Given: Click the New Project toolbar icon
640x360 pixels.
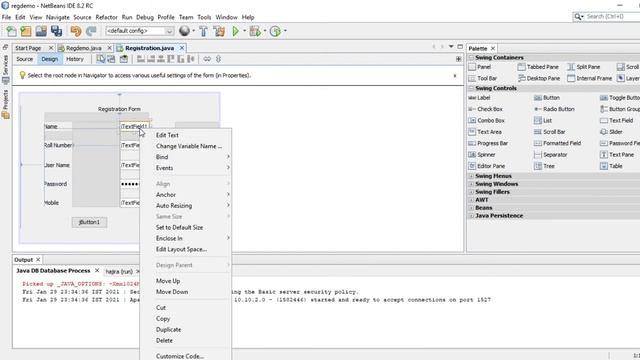Looking at the screenshot, I should [x=26, y=31].
